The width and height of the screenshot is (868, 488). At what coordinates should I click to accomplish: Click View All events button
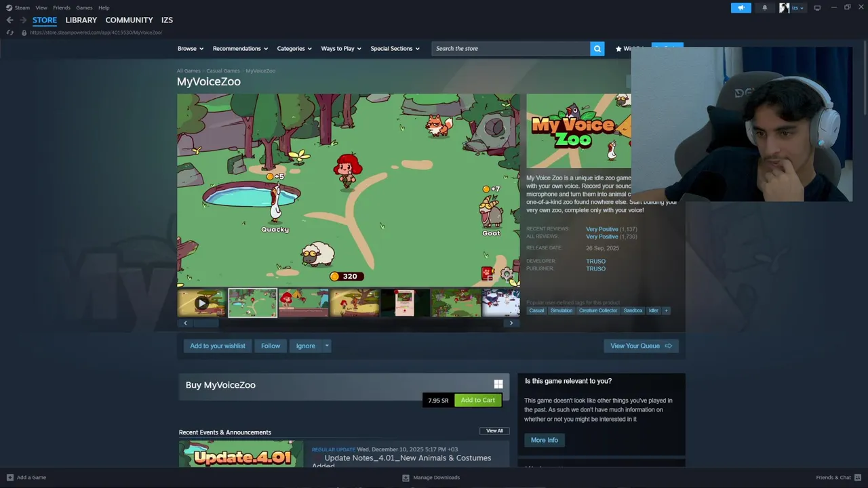[494, 431]
